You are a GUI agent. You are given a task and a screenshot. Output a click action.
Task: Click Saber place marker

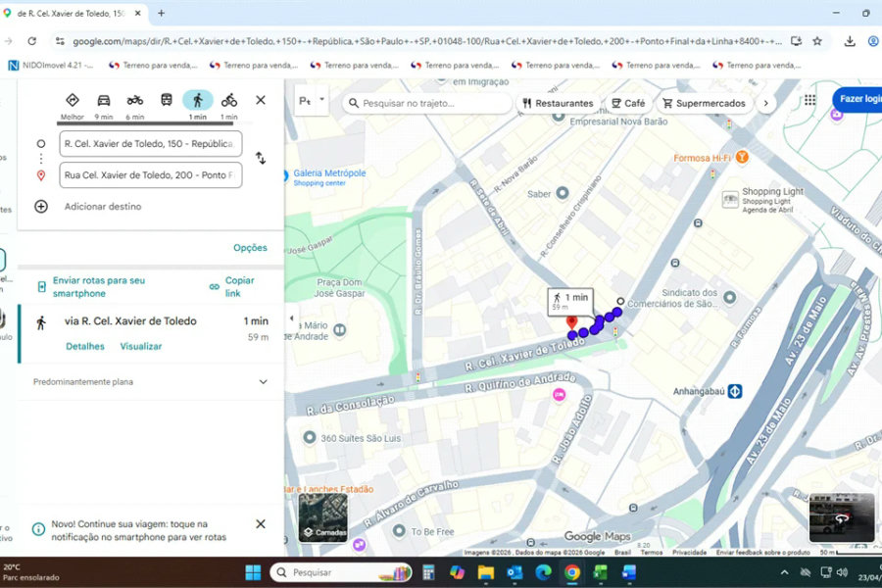pos(563,194)
